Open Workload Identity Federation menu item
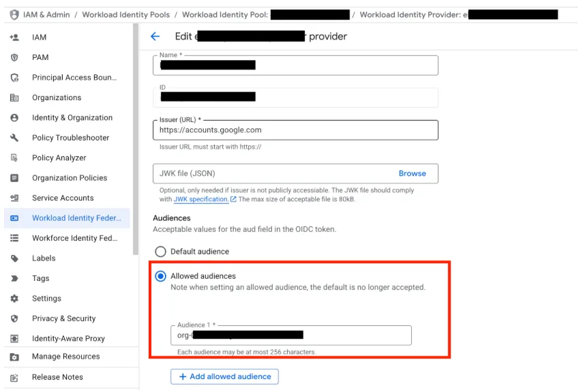Screen dimensions: 583x392 (x=67, y=218)
